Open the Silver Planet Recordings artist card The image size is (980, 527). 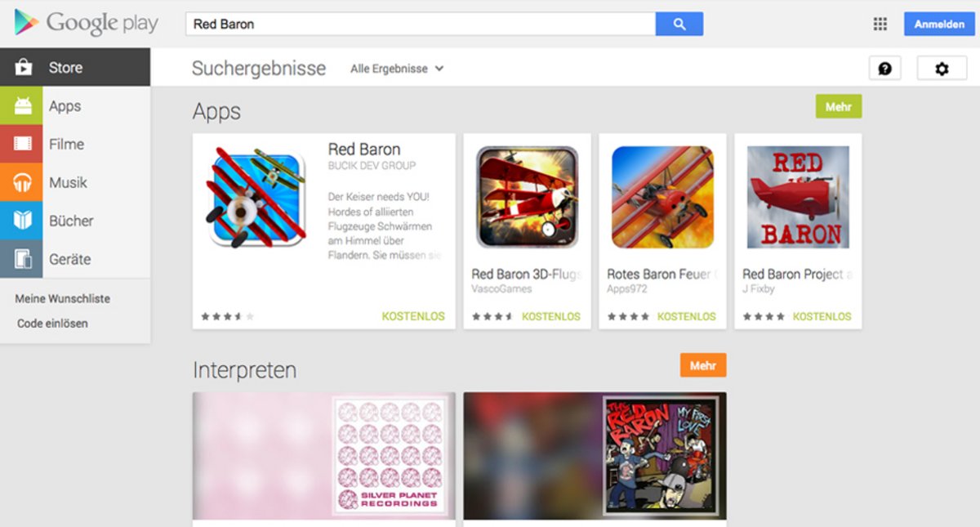pos(323,456)
